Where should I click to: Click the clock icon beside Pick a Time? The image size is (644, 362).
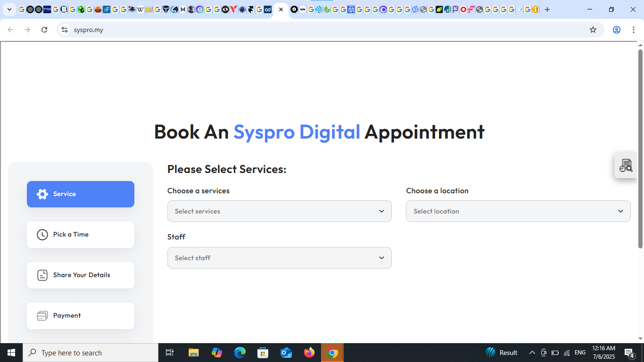[42, 235]
